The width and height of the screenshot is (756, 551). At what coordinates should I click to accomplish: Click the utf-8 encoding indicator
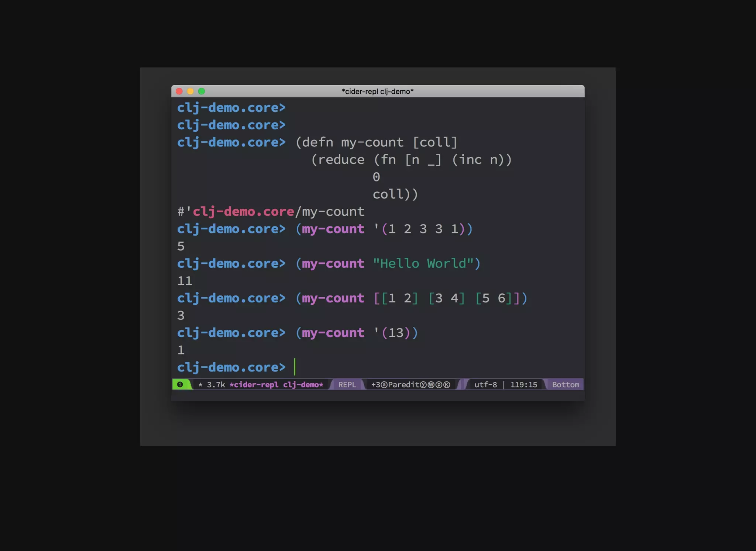tap(485, 385)
